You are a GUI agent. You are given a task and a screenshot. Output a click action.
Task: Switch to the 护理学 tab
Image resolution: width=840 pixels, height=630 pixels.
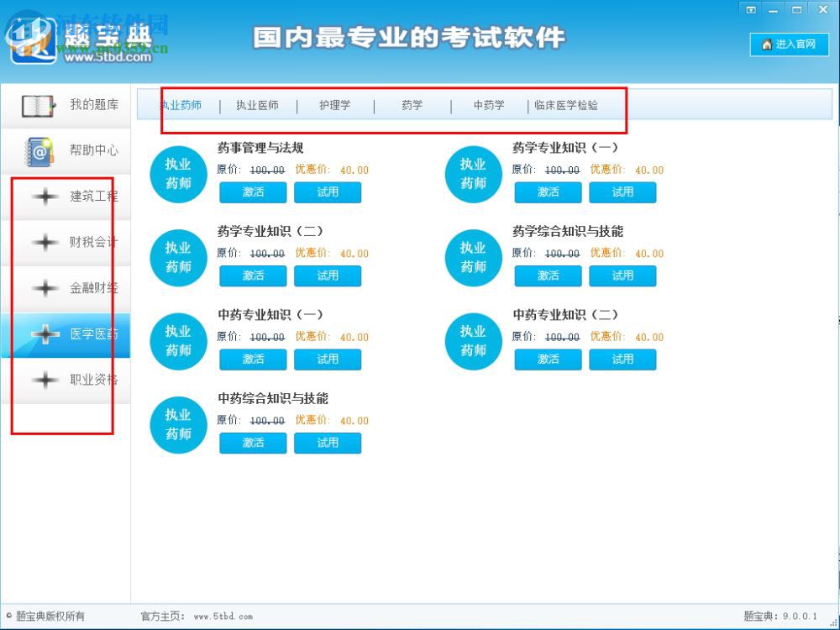click(335, 105)
